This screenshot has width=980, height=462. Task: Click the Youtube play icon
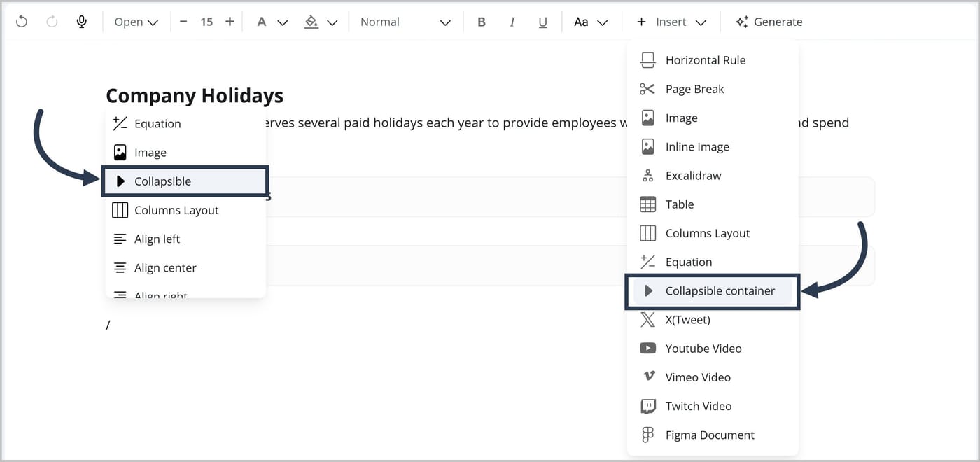(x=648, y=348)
